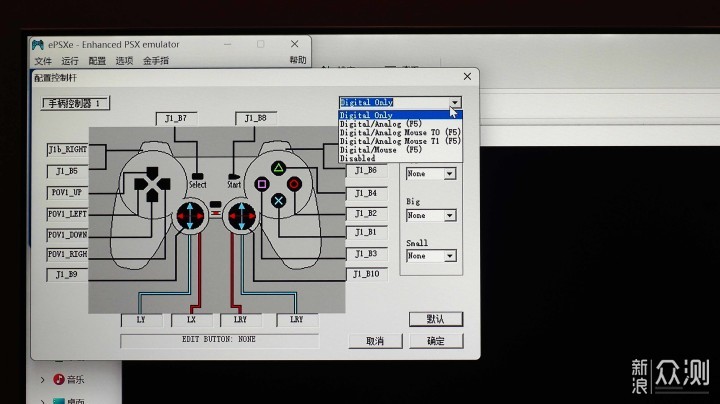Image resolution: width=720 pixels, height=404 pixels.
Task: Open the 配置 menu
Action: tap(97, 61)
